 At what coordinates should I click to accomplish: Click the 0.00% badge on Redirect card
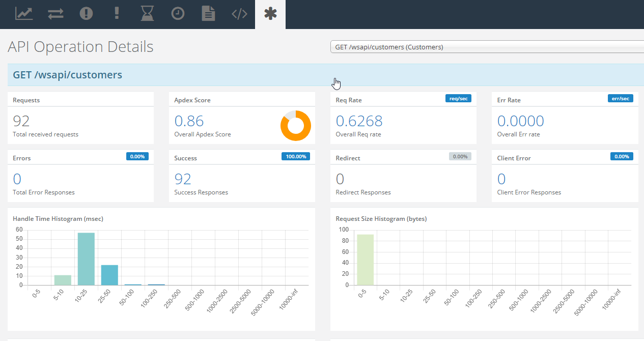(x=460, y=157)
